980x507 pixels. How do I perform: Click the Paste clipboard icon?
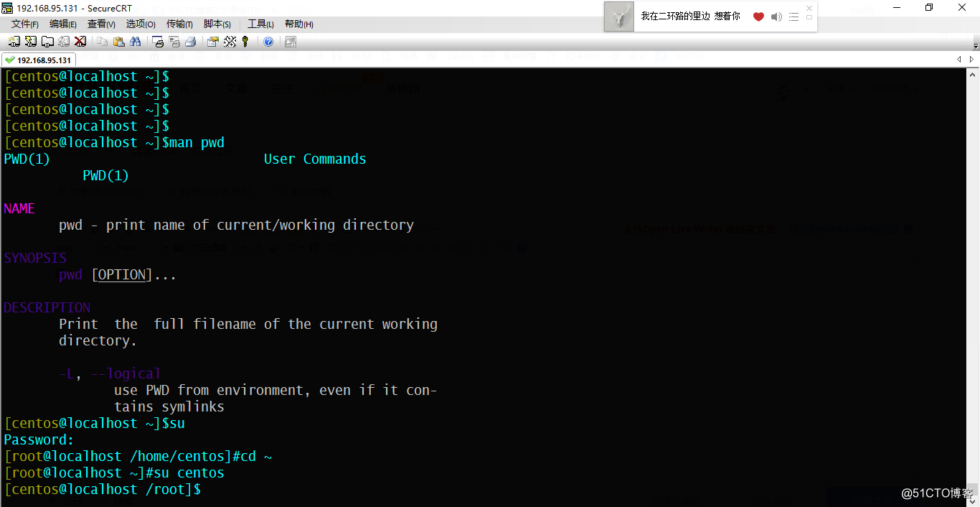click(119, 42)
